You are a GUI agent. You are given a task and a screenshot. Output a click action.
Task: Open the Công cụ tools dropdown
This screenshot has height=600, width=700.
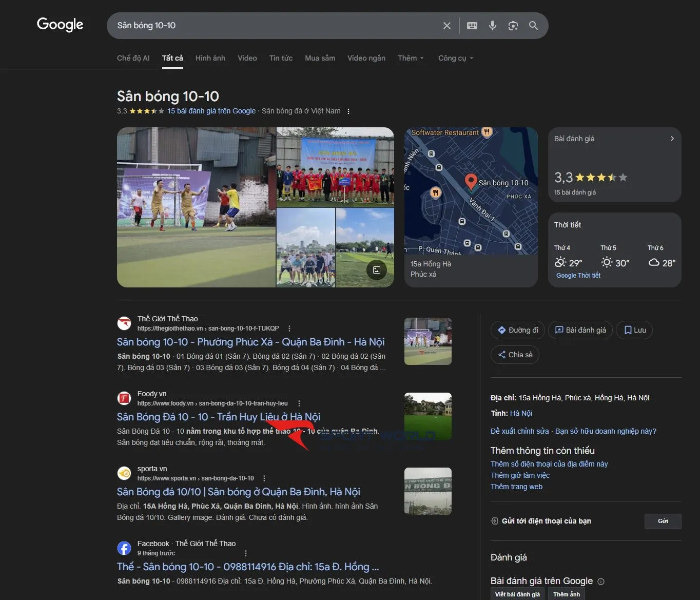pyautogui.click(x=455, y=58)
